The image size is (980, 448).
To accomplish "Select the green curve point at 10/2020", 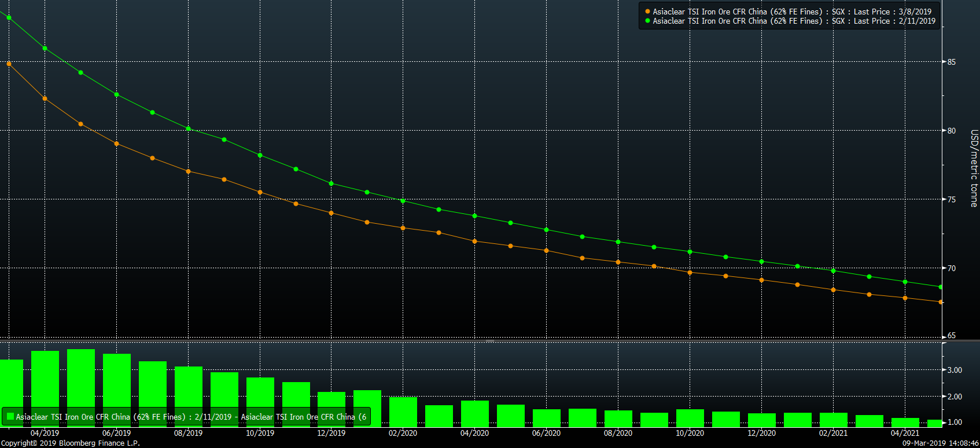I will (x=690, y=252).
